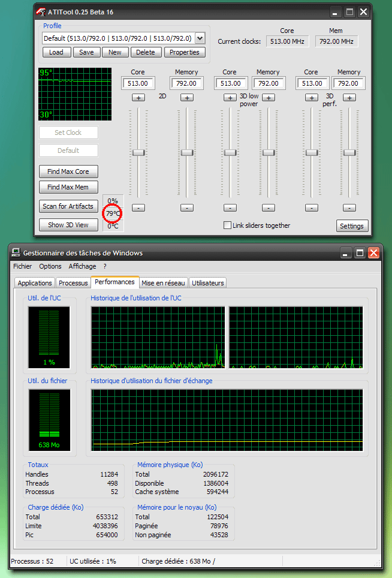Image resolution: width=392 pixels, height=578 pixels.
Task: Click the 3D perf. Core slider handle
Action: tap(311, 152)
